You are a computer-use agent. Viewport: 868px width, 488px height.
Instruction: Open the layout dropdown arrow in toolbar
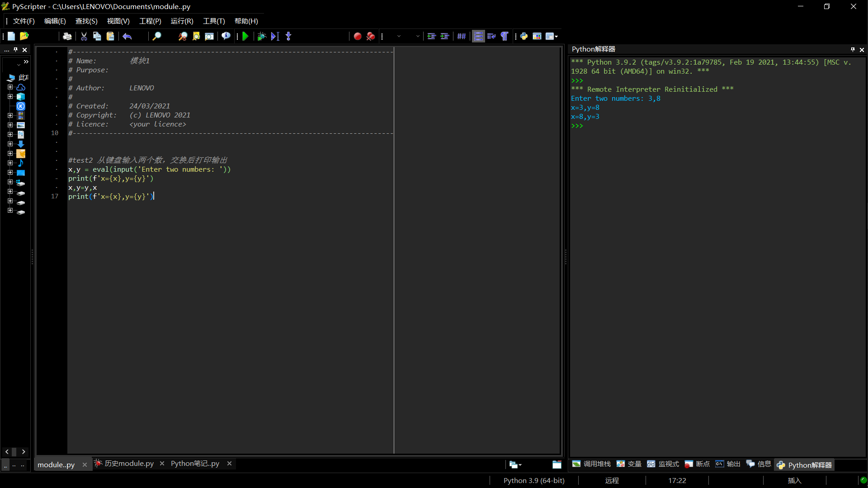coord(556,36)
